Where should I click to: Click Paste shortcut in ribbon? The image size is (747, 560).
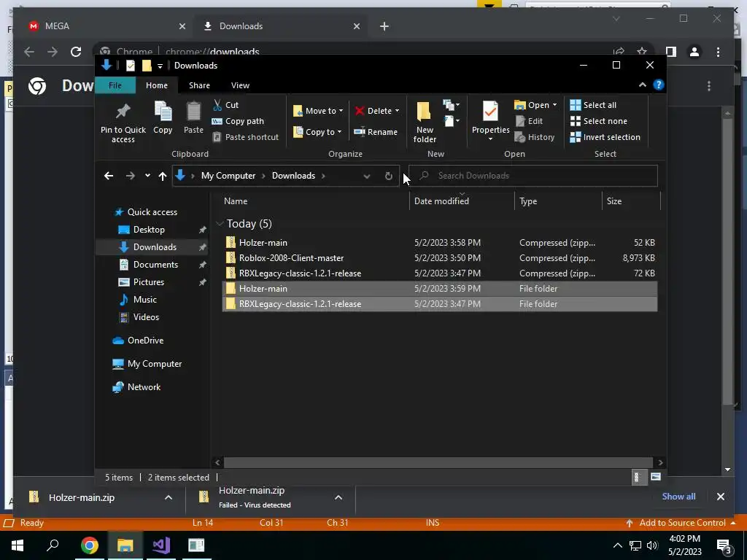245,137
